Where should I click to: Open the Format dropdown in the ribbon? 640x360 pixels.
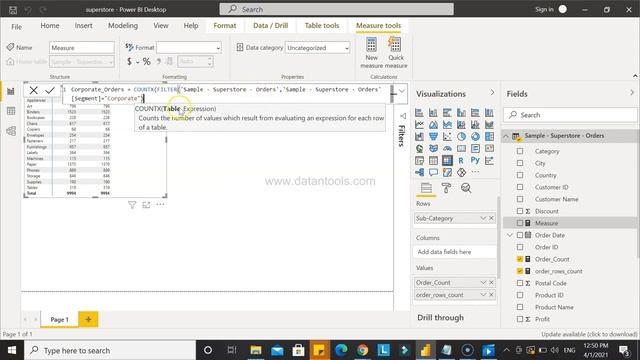(189, 48)
